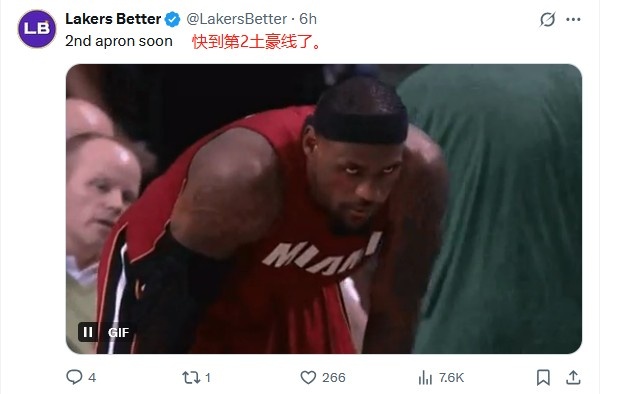Click the "2nd apron soon" post text
Viewport: 617px width, 394px height.
click(119, 41)
